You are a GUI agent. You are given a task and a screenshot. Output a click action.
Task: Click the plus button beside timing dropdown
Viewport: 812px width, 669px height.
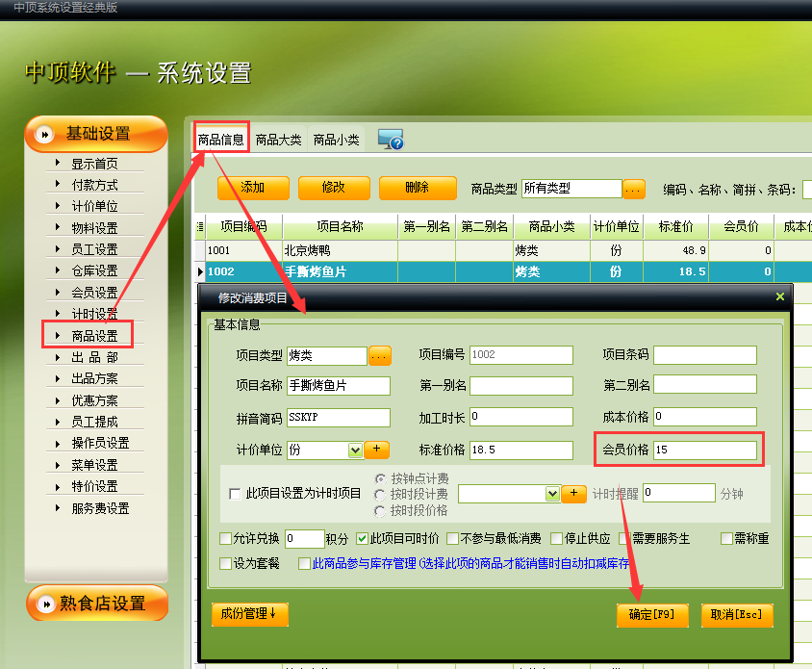click(x=574, y=493)
